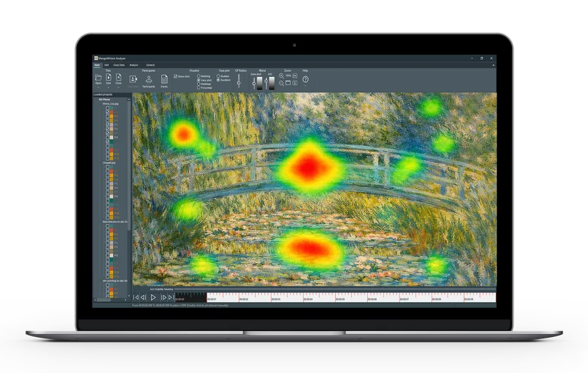
Task: Open the Participants manager icon
Action: (148, 80)
